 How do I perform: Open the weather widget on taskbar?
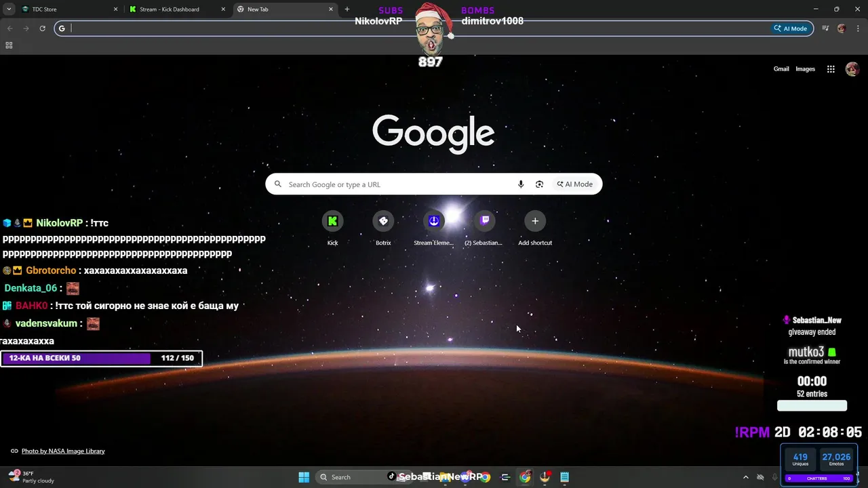pyautogui.click(x=31, y=476)
